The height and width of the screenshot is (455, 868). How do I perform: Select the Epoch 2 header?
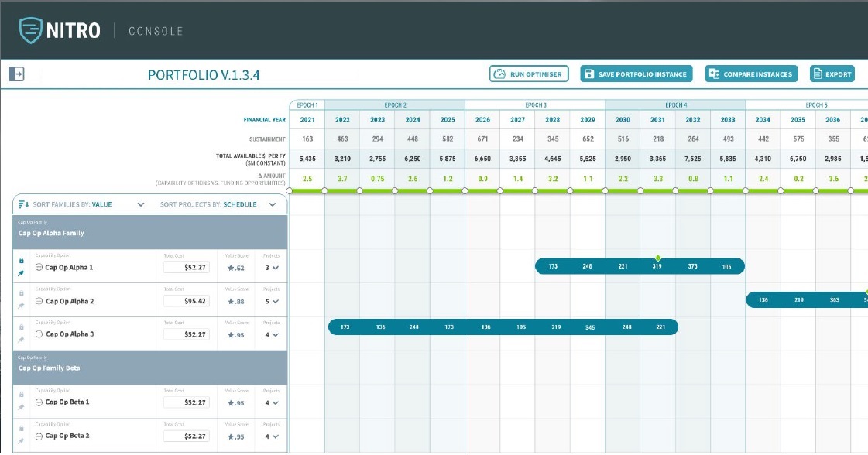[x=395, y=104]
